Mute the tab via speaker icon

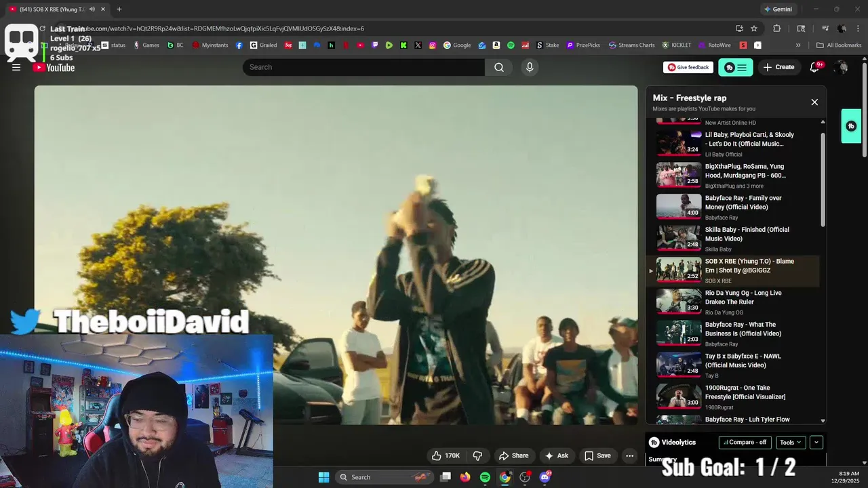92,9
